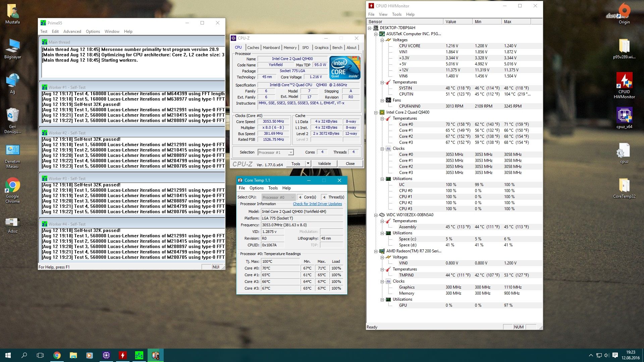
Task: Open the CoreTemp32 folder icon
Action: tap(624, 186)
